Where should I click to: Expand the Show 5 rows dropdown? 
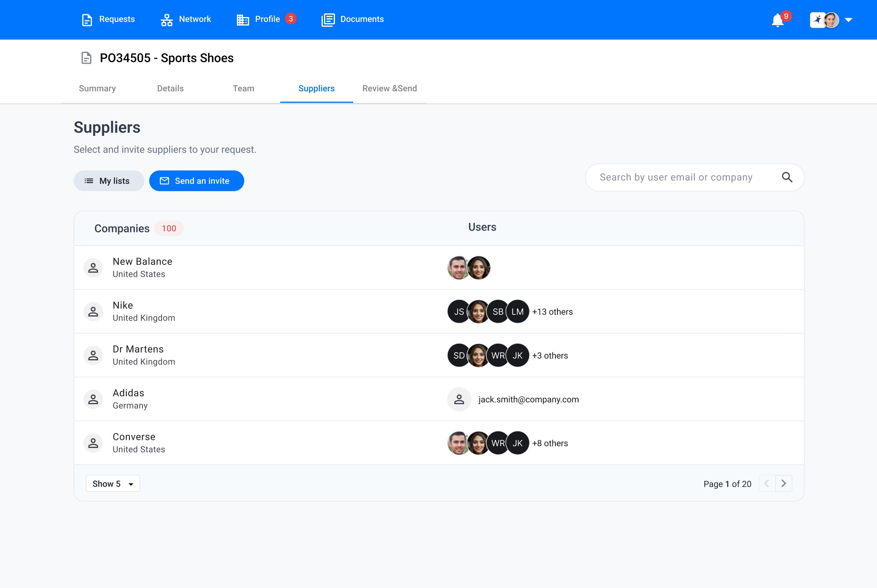pyautogui.click(x=113, y=483)
